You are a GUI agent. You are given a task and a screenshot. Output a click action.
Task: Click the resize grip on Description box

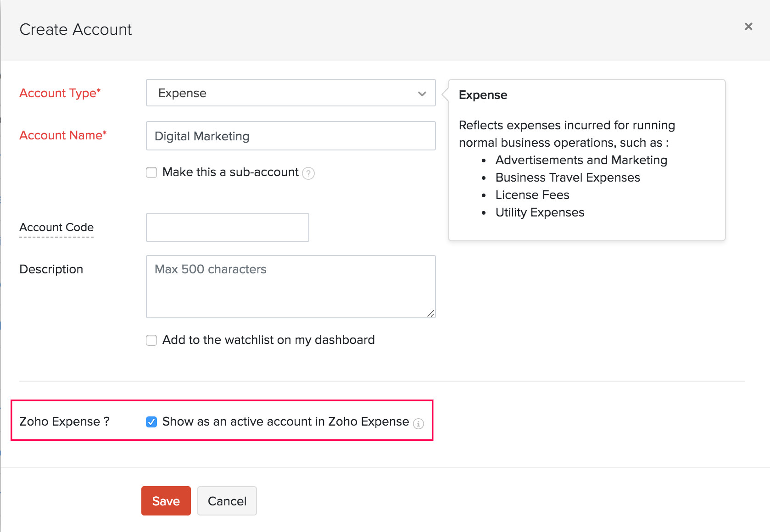[430, 314]
